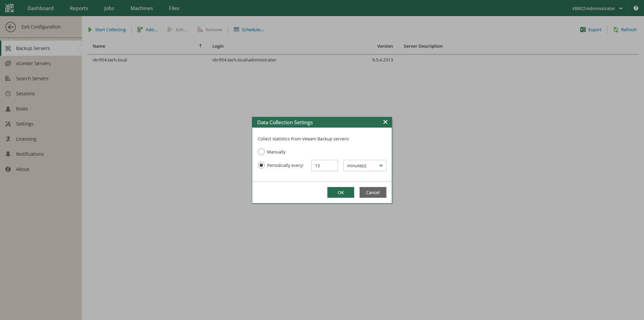The height and width of the screenshot is (320, 644).
Task: Open help via the question mark icon
Action: click(636, 8)
